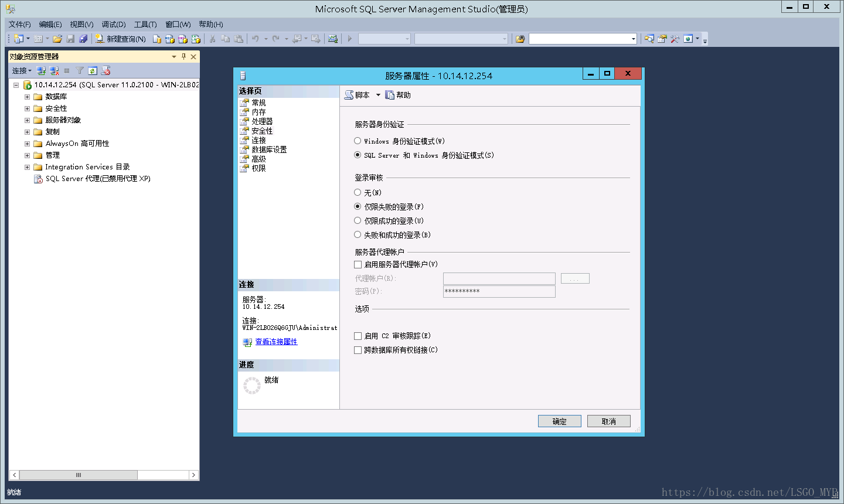Click the XMLA query icon
The image size is (844, 504).
point(196,39)
